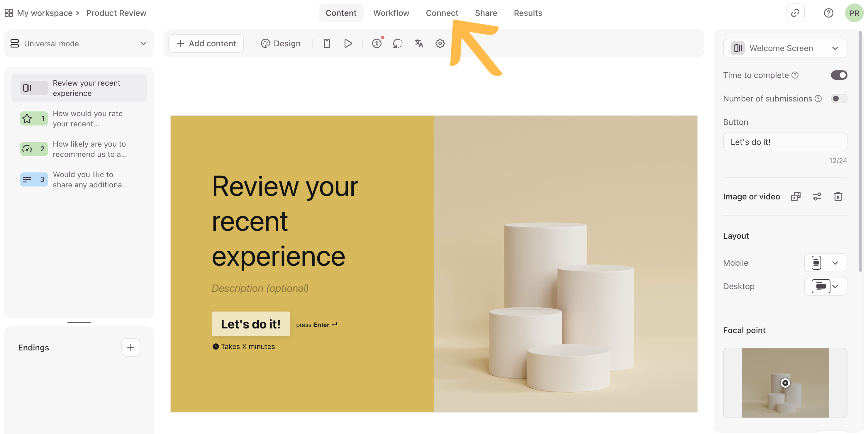This screenshot has height=434, width=868.
Task: Switch to the Connect tab
Action: tap(442, 13)
